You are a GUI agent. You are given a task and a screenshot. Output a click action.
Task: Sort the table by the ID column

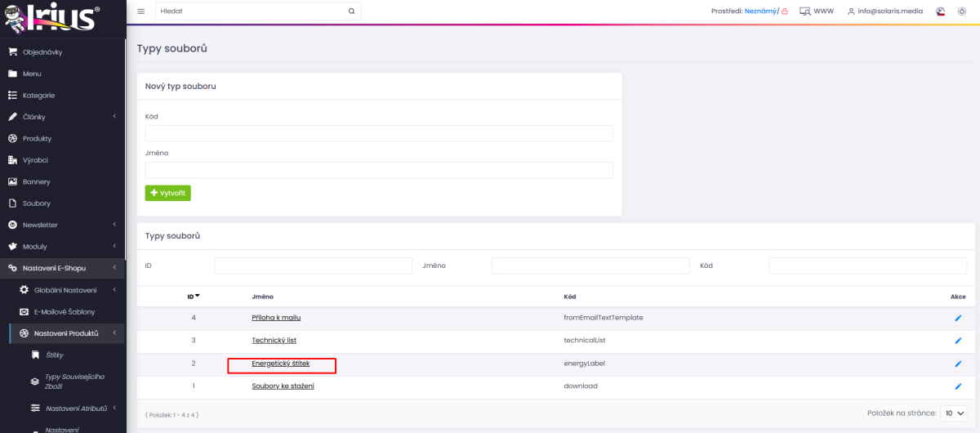click(194, 296)
